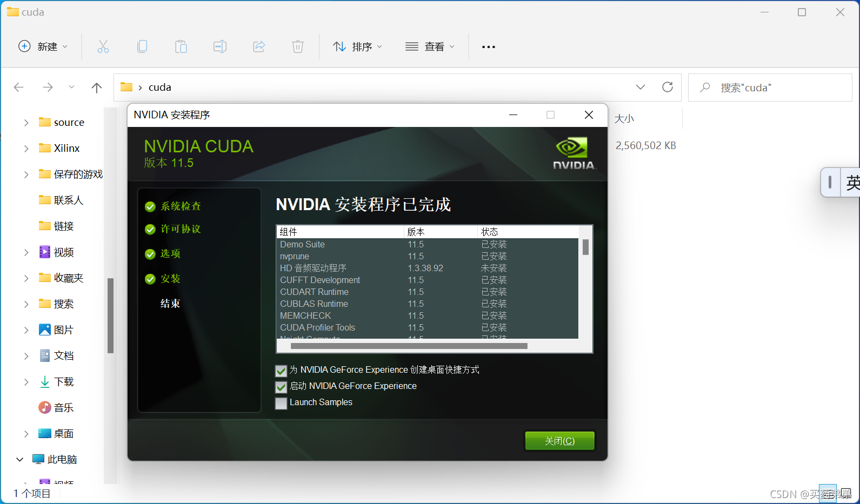The width and height of the screenshot is (860, 504).
Task: Expand the 保存的游戏 tree node
Action: pyautogui.click(x=26, y=174)
